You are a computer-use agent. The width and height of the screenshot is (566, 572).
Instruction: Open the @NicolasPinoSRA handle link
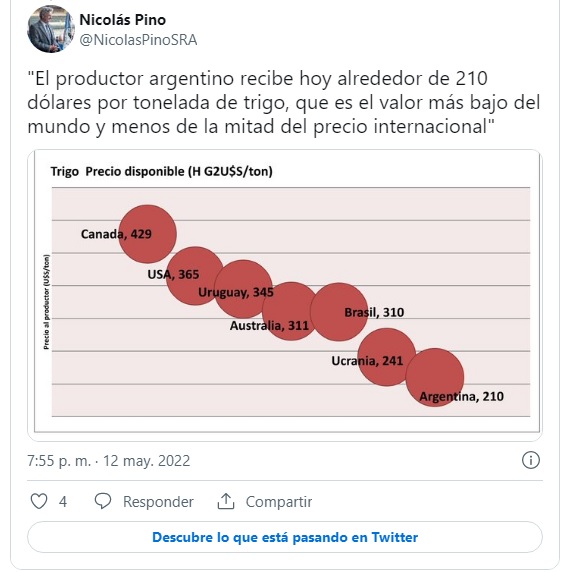[x=138, y=40]
